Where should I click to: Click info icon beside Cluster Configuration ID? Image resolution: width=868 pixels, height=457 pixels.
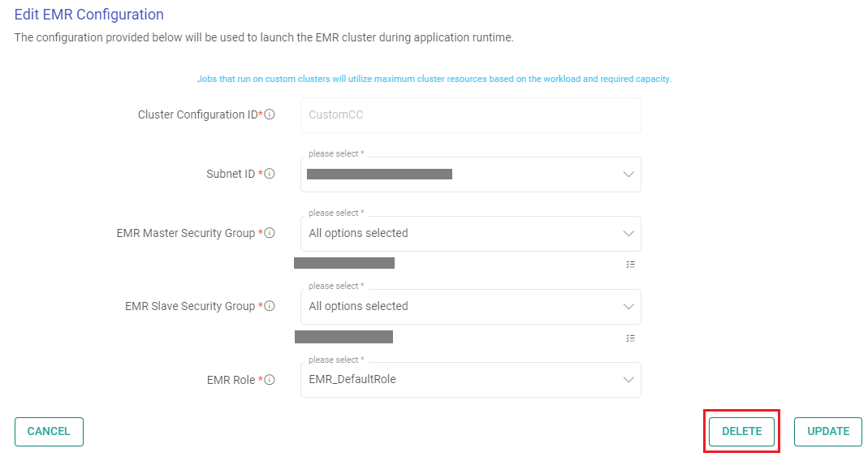coord(270,114)
